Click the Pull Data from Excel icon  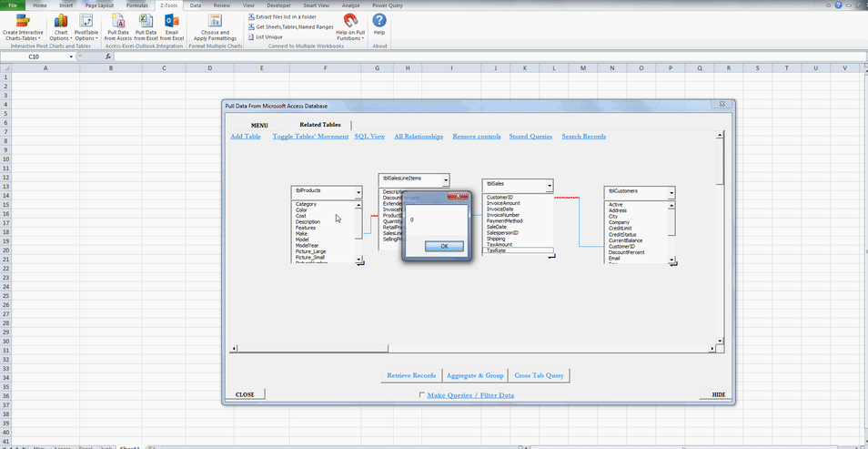(x=146, y=21)
